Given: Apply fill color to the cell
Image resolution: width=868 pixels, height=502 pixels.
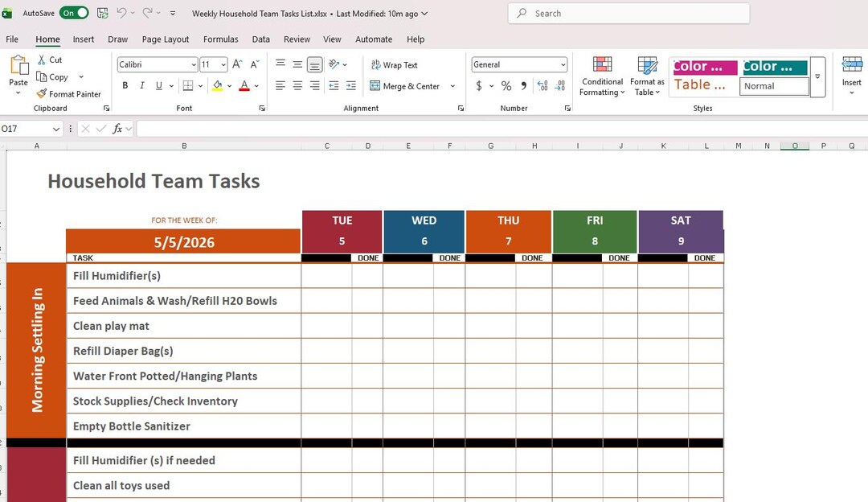Looking at the screenshot, I should tap(218, 85).
